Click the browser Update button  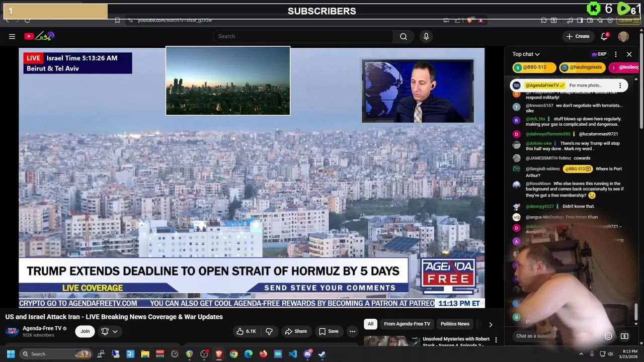[x=628, y=20]
